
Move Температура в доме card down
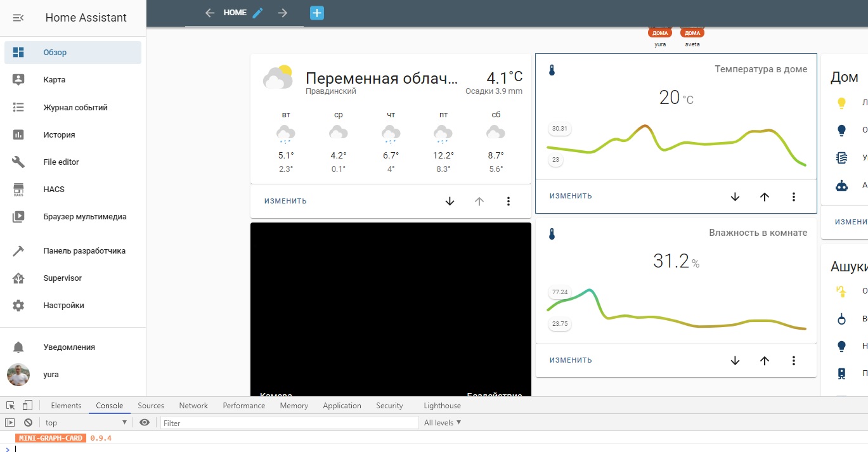tap(735, 197)
